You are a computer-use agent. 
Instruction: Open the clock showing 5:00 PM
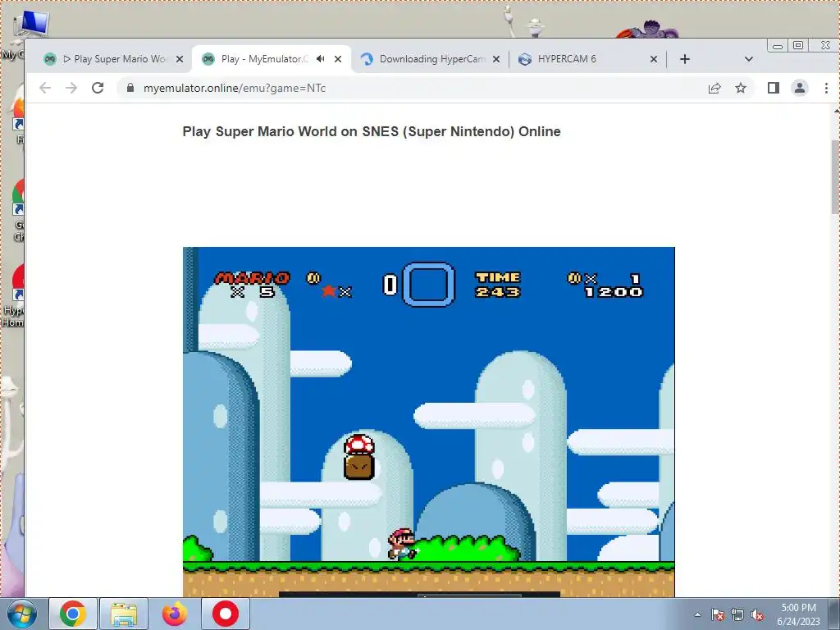pyautogui.click(x=798, y=614)
